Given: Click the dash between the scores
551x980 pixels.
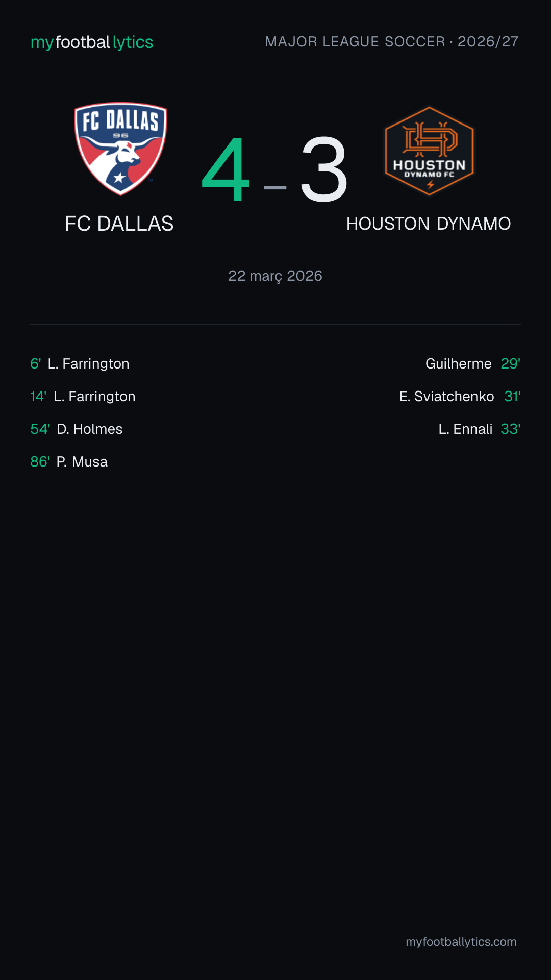Looking at the screenshot, I should [x=275, y=188].
